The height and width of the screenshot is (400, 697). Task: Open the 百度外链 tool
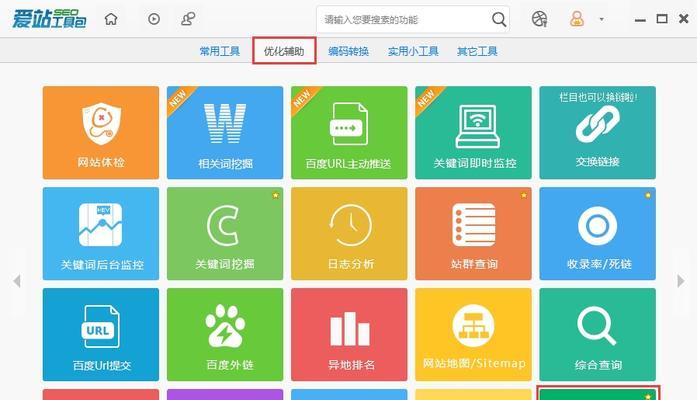[225, 334]
